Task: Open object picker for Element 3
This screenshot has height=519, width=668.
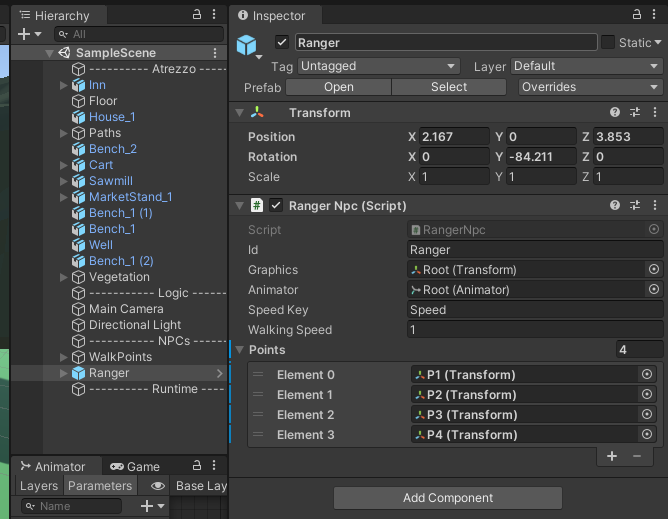Action: tap(647, 434)
